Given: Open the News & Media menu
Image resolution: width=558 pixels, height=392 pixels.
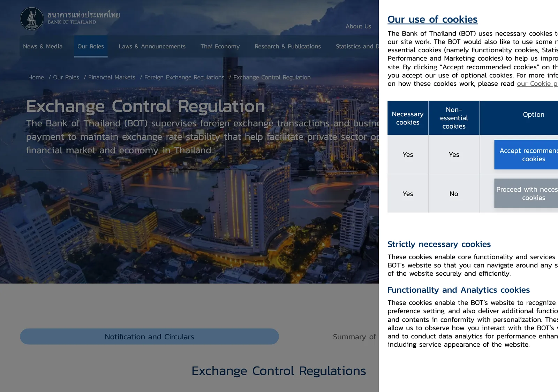Looking at the screenshot, I should 43,46.
